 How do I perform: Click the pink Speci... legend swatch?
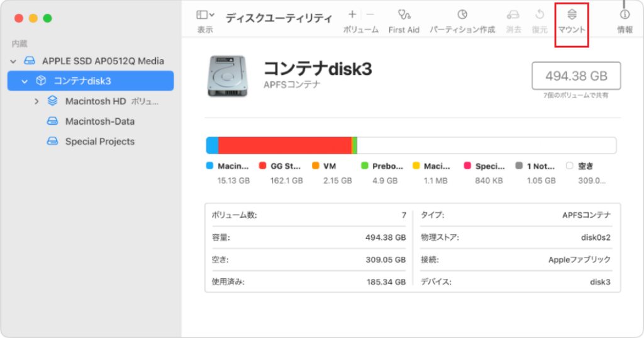point(467,166)
